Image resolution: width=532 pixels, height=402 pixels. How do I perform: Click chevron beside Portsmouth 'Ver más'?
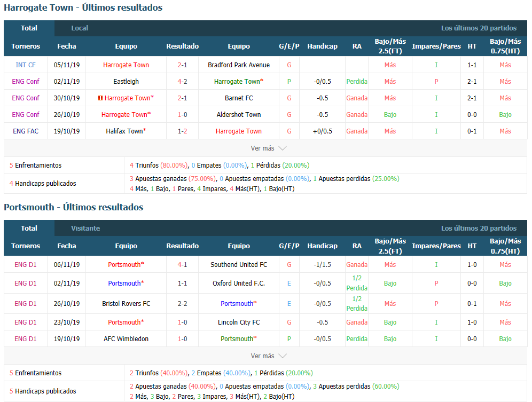pos(282,356)
